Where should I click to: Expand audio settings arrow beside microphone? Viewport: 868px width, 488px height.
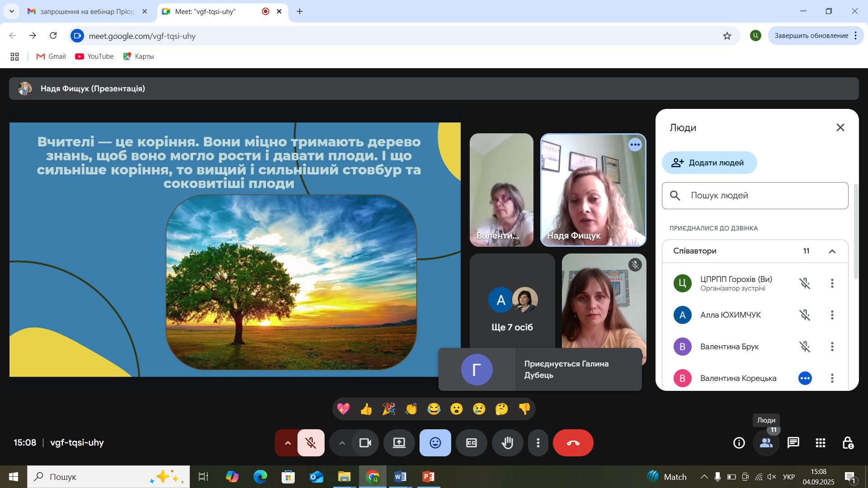click(287, 443)
